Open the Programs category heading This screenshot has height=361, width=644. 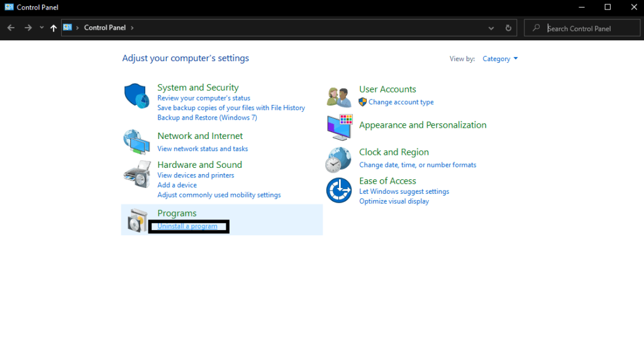[x=177, y=213]
